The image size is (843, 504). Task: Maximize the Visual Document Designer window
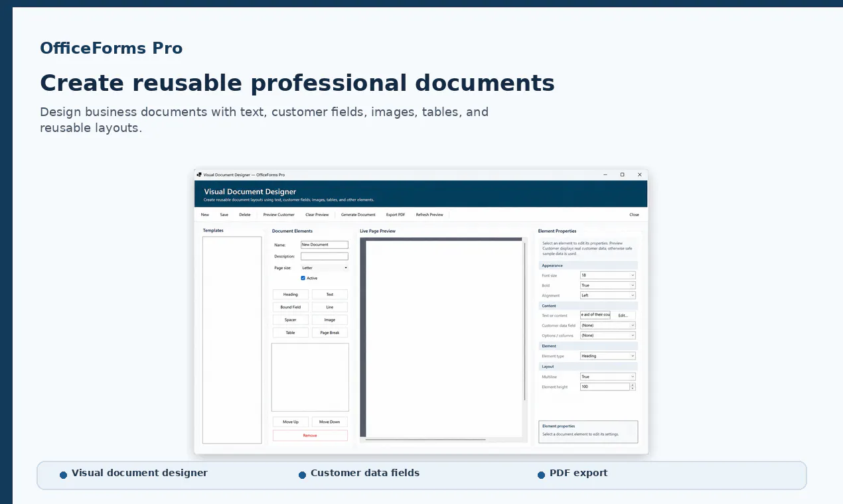coord(623,174)
